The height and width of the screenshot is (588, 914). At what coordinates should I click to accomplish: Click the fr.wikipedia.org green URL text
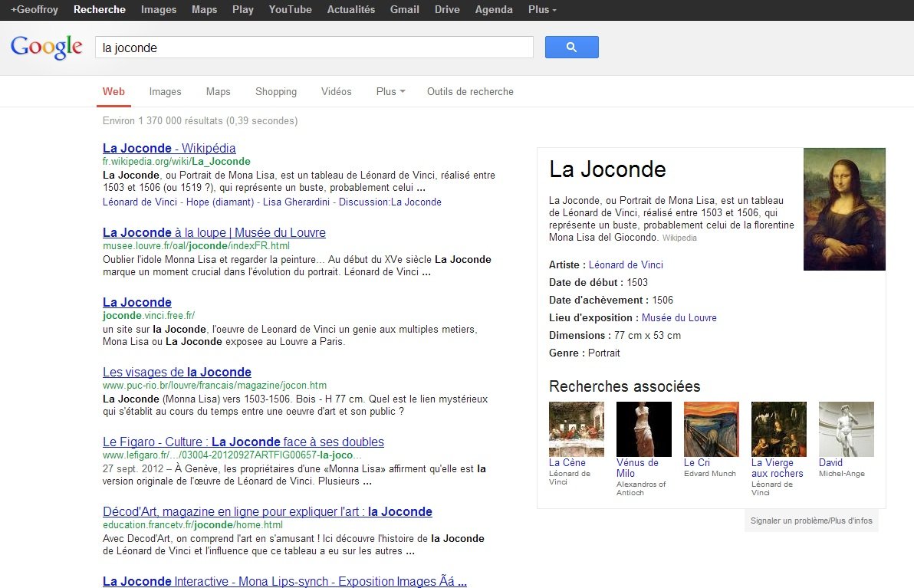tap(176, 162)
